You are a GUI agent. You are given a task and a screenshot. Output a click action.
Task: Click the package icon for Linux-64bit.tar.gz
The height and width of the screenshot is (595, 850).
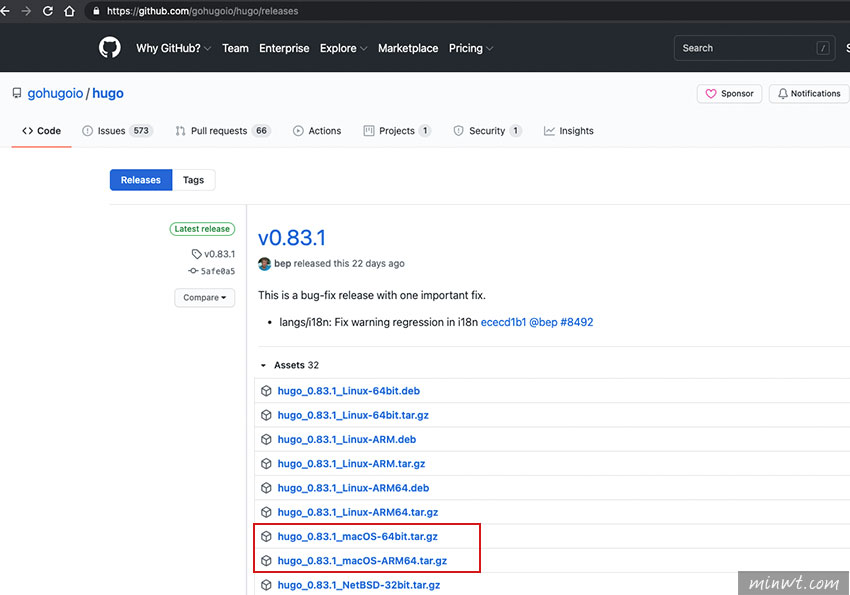point(266,415)
